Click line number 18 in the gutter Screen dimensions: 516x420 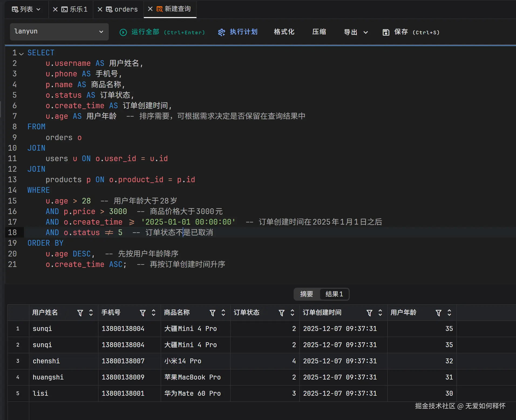[12, 233]
